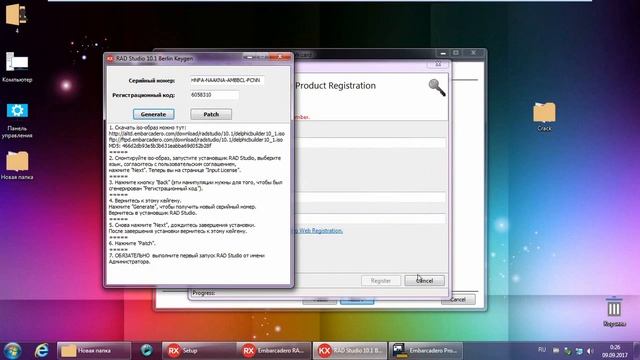Screen dimensions: 640x360
Task: Maximize the background setup wizard window
Action: click(x=456, y=53)
